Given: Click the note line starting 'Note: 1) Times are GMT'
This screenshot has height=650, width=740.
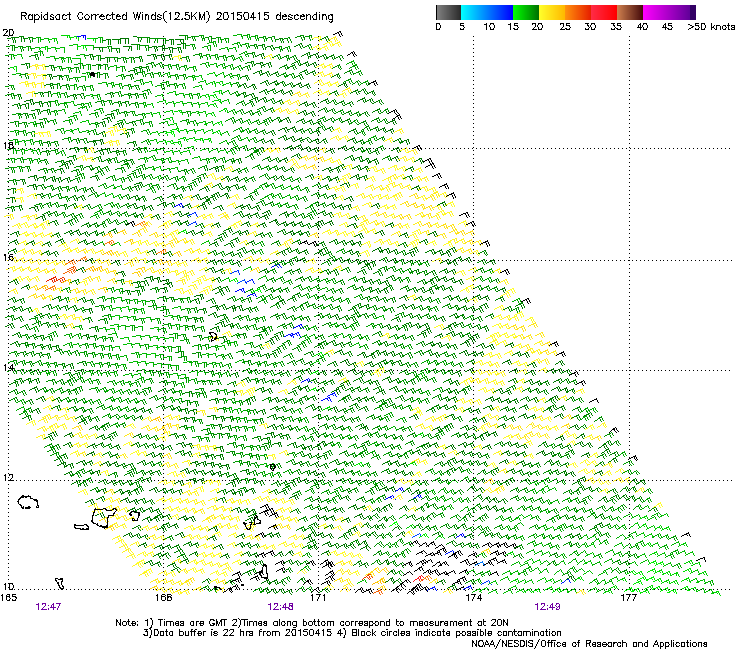Looking at the screenshot, I should (x=312, y=623).
